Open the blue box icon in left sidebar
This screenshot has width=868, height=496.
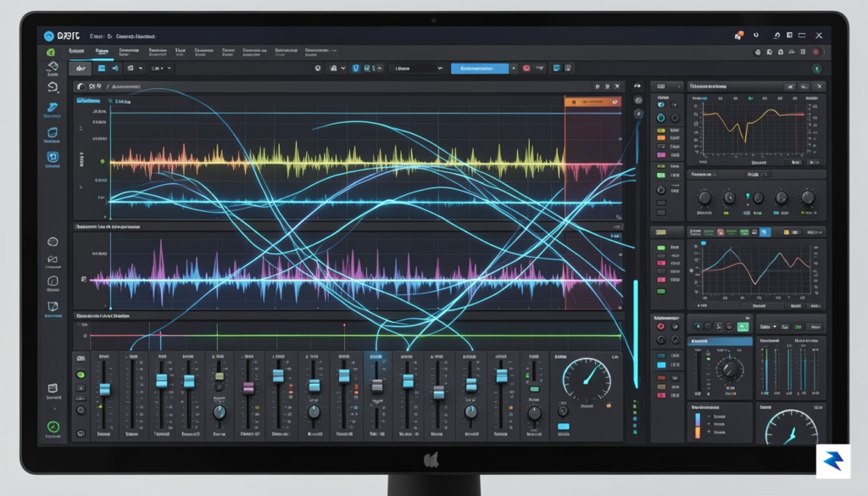point(52,132)
